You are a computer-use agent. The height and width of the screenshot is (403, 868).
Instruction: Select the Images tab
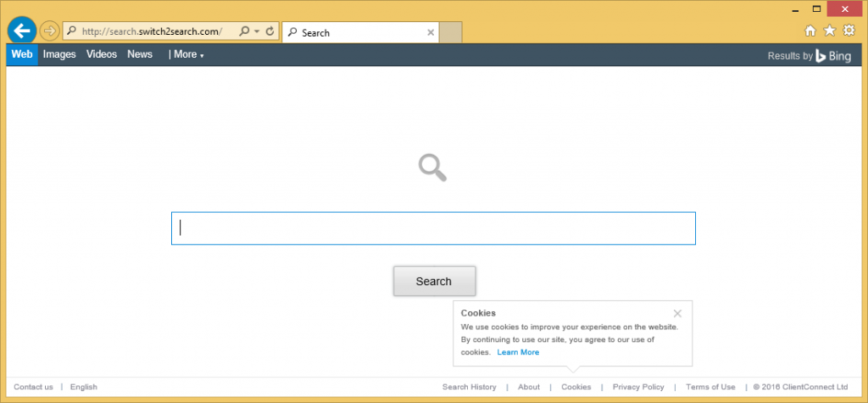59,54
